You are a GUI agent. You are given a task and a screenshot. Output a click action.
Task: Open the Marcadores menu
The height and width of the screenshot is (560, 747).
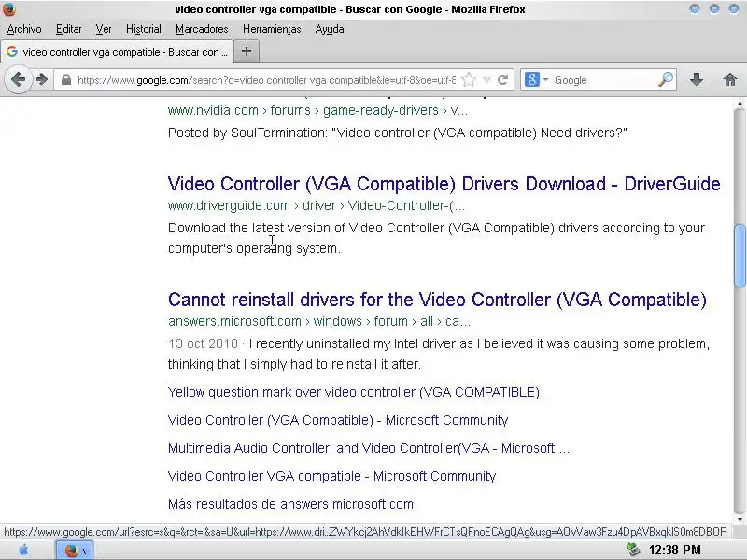tap(202, 29)
